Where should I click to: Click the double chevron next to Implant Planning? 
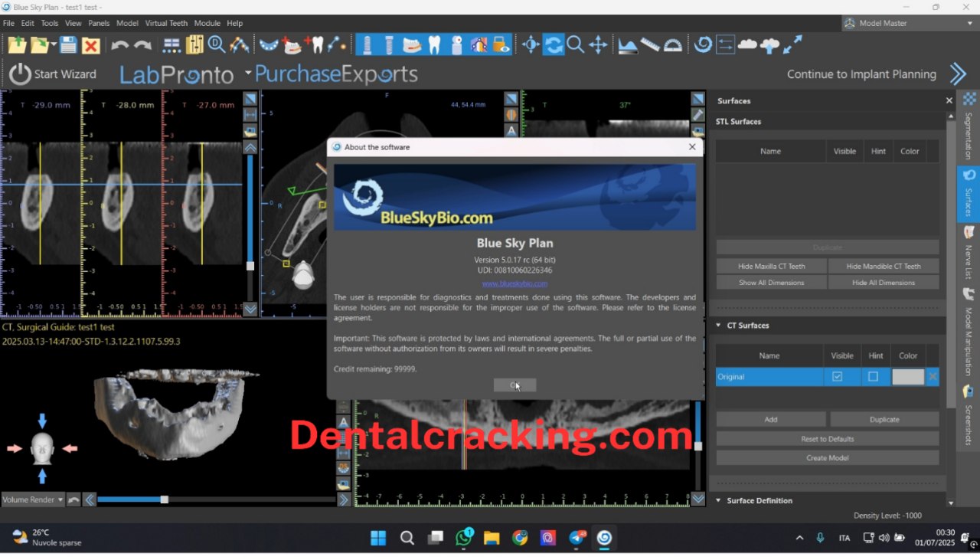958,74
